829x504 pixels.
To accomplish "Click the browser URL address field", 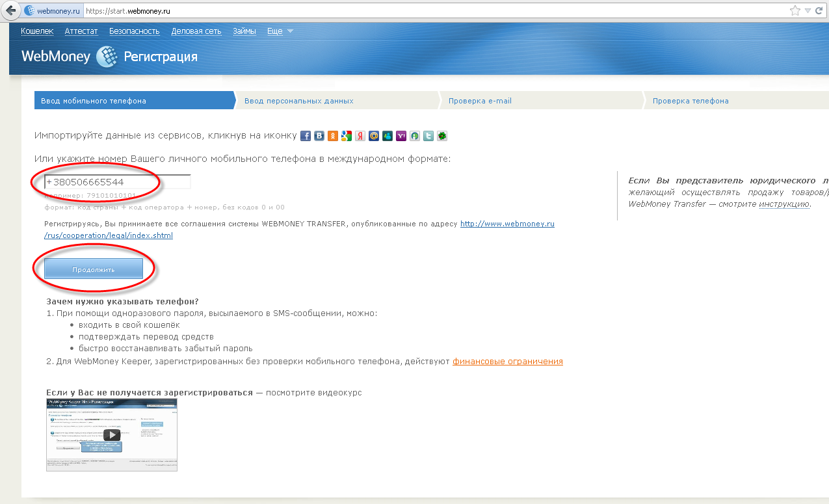I will [x=436, y=11].
